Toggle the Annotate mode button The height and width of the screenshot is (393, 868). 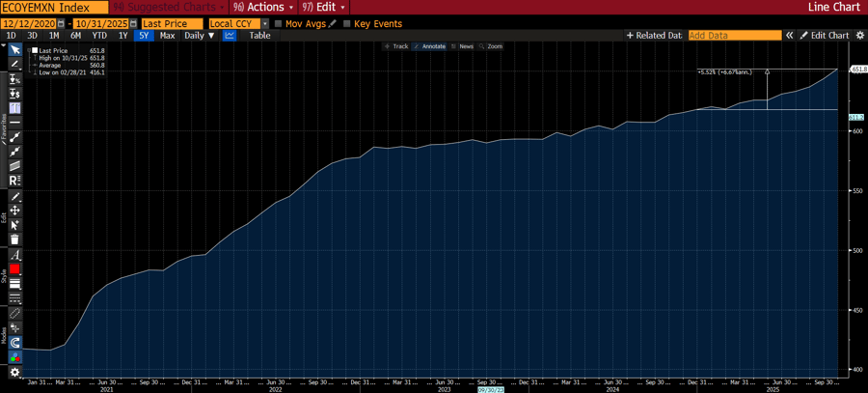coord(430,46)
